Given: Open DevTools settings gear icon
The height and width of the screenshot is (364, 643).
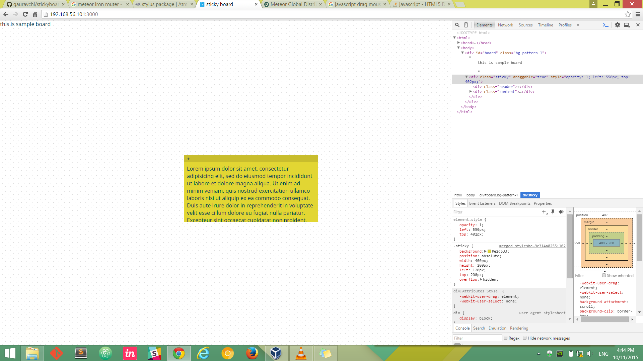Looking at the screenshot, I should tap(617, 25).
